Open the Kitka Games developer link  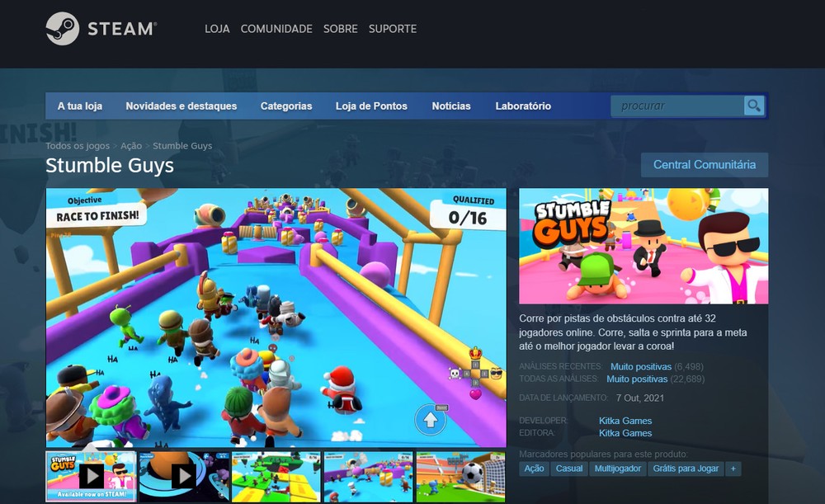point(625,420)
